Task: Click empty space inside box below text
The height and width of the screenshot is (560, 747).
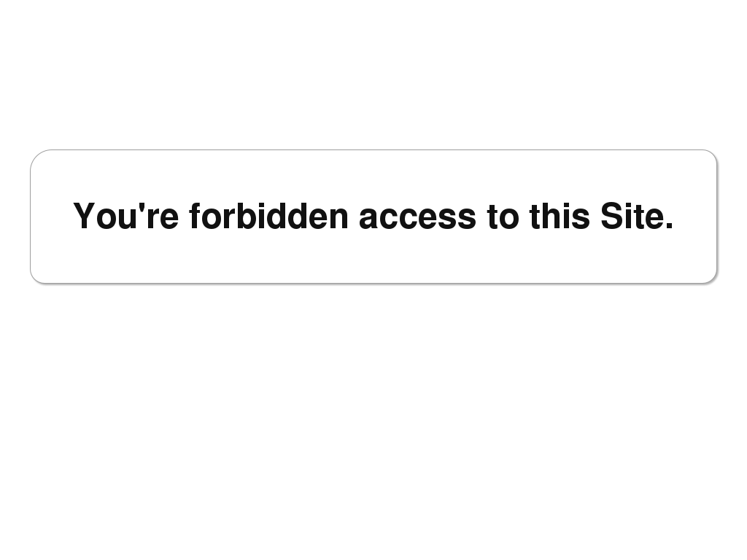Action: tap(373, 261)
